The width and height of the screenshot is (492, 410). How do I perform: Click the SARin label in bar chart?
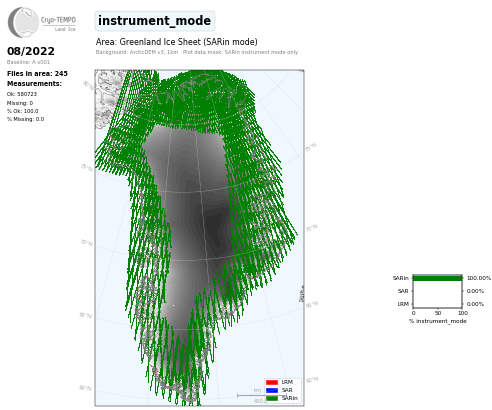click(x=400, y=278)
